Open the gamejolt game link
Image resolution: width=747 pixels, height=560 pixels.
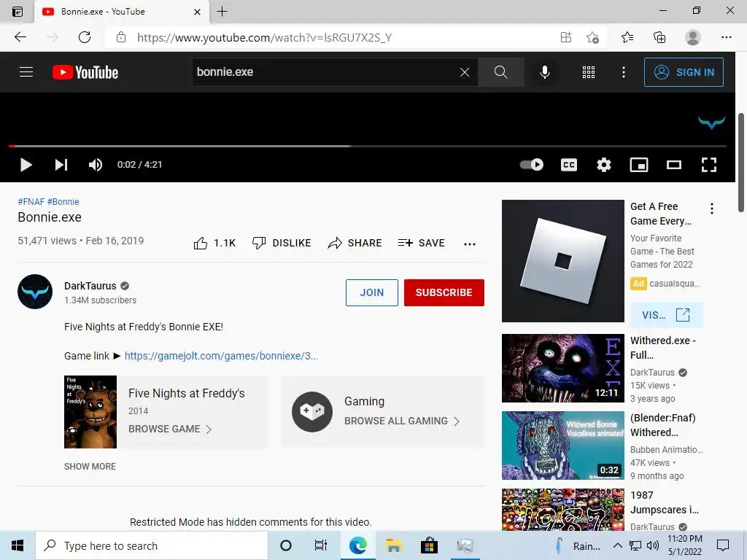coord(221,356)
